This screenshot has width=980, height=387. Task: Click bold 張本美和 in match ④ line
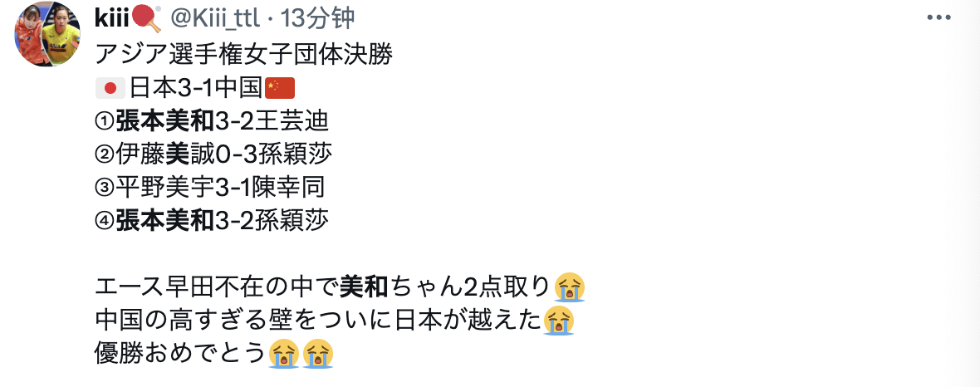pos(165,221)
